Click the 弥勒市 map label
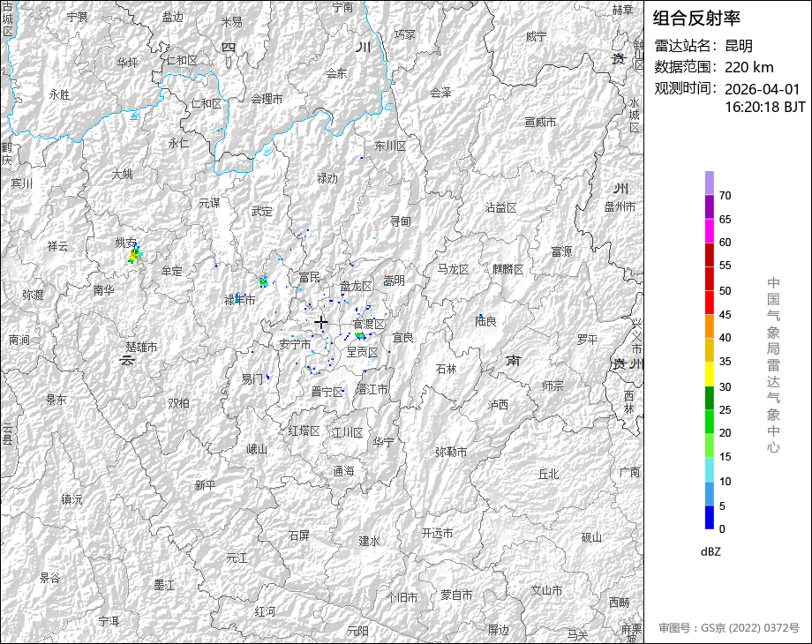 point(450,452)
